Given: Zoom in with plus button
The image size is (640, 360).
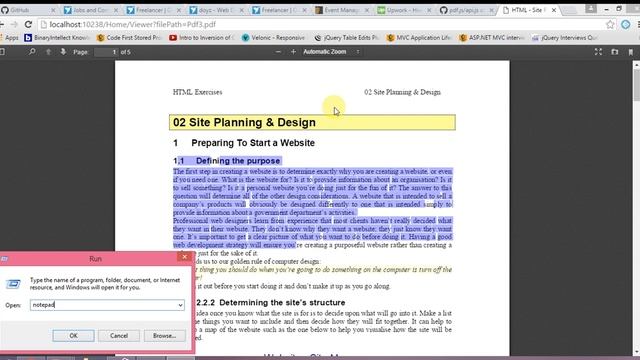Looking at the screenshot, I should pos(293,52).
